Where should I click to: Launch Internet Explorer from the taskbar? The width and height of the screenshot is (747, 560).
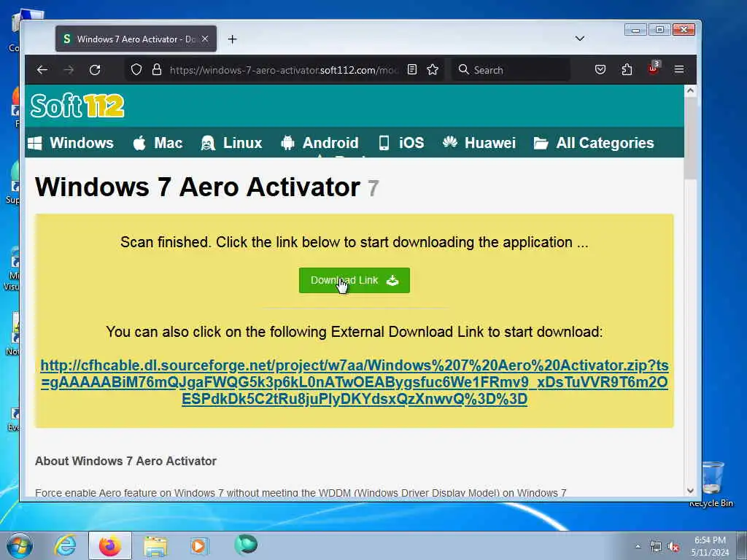(x=65, y=545)
